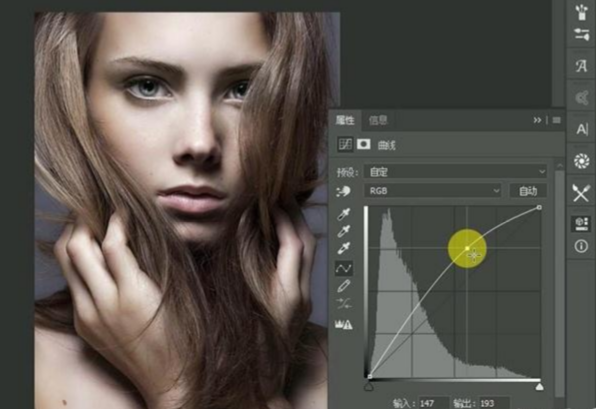The image size is (596, 409).
Task: Switch to the 信息 tab
Action: pos(378,120)
